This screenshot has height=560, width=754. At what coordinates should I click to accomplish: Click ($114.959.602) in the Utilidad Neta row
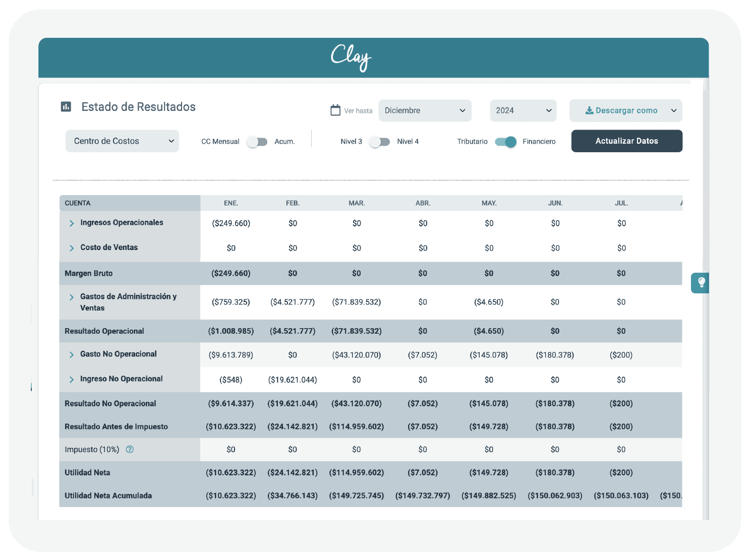[x=357, y=473]
